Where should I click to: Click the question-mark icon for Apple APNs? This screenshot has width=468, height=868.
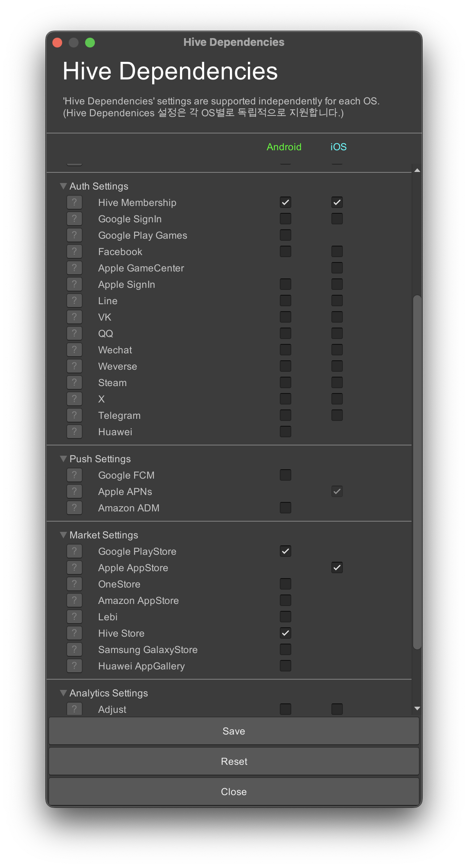(74, 491)
